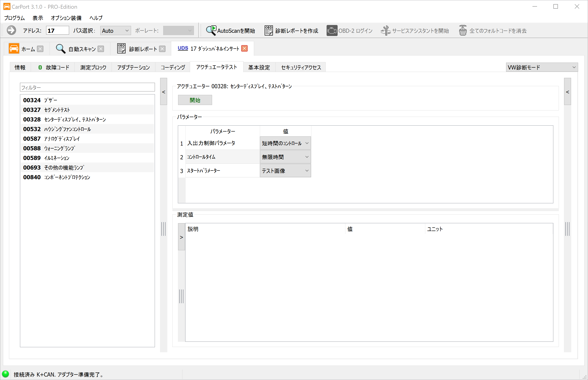Open the VW診断モード dropdown
This screenshot has height=380, width=588.
click(x=542, y=67)
